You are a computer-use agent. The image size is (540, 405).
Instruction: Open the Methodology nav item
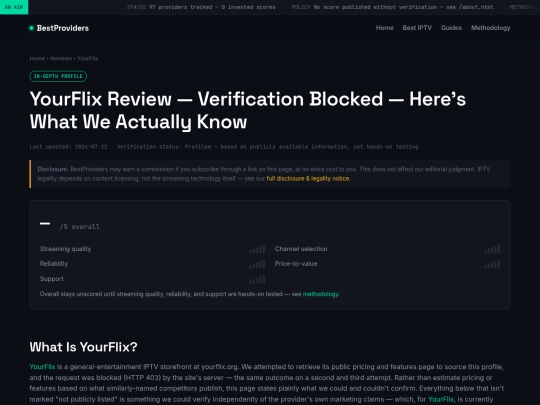point(490,28)
